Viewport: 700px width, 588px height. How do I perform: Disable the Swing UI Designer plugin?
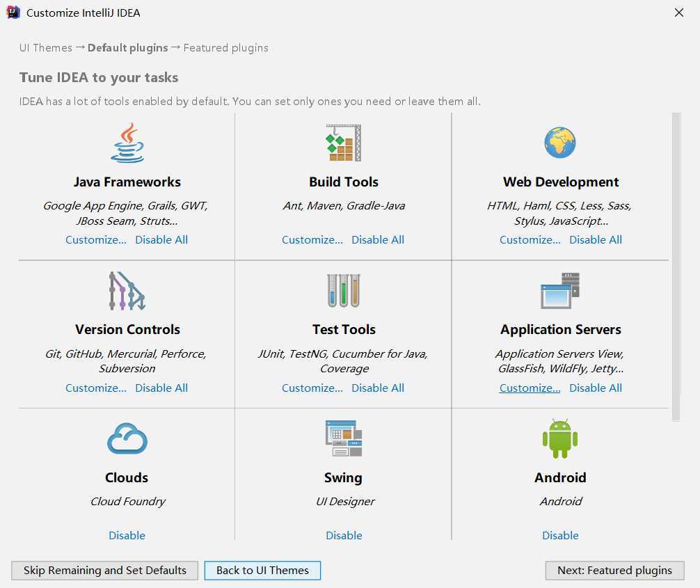[x=344, y=535]
